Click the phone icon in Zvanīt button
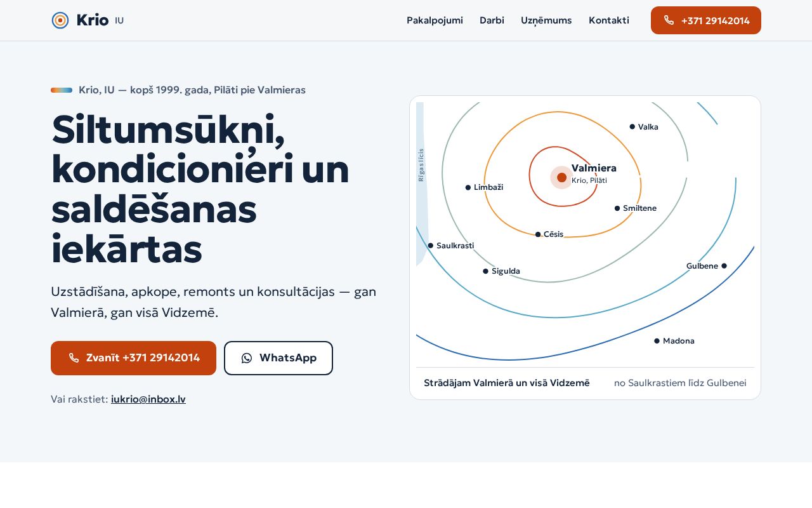The width and height of the screenshot is (812, 508). coord(74,358)
